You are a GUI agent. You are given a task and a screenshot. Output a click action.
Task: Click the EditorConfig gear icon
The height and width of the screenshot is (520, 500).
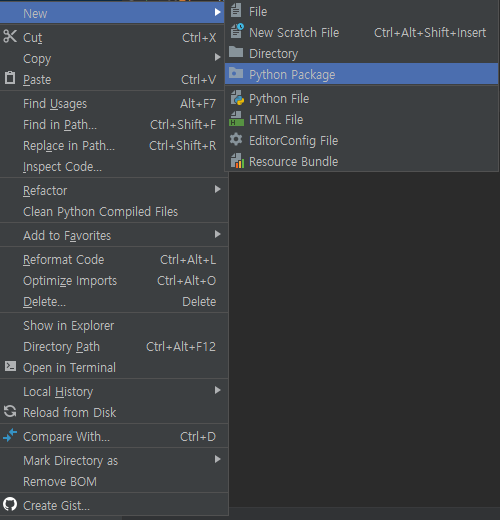click(x=236, y=140)
